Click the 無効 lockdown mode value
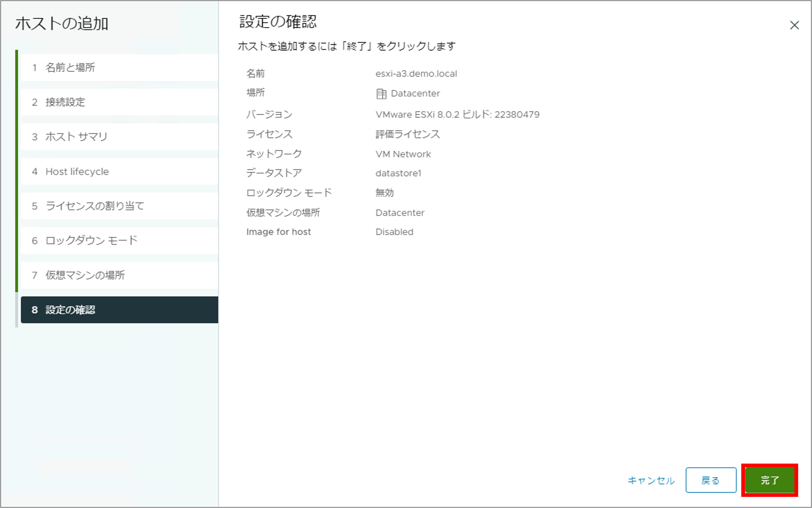812x508 pixels. pos(385,193)
